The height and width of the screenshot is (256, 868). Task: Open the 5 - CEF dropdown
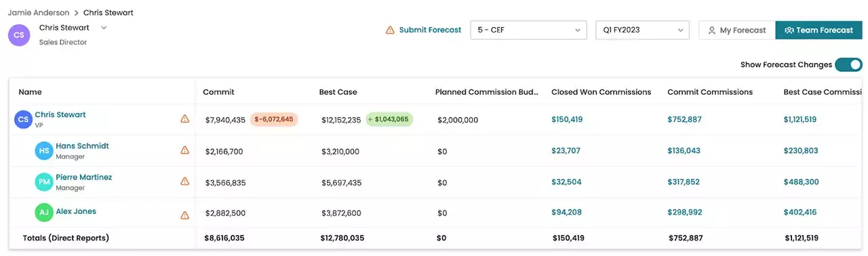click(528, 30)
